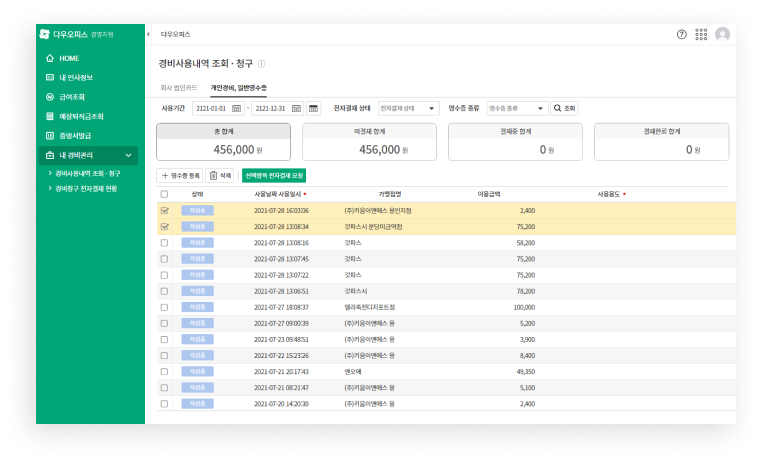Open calendar for end date 2121-12-31
The width and height of the screenshot is (761, 461).
(296, 108)
